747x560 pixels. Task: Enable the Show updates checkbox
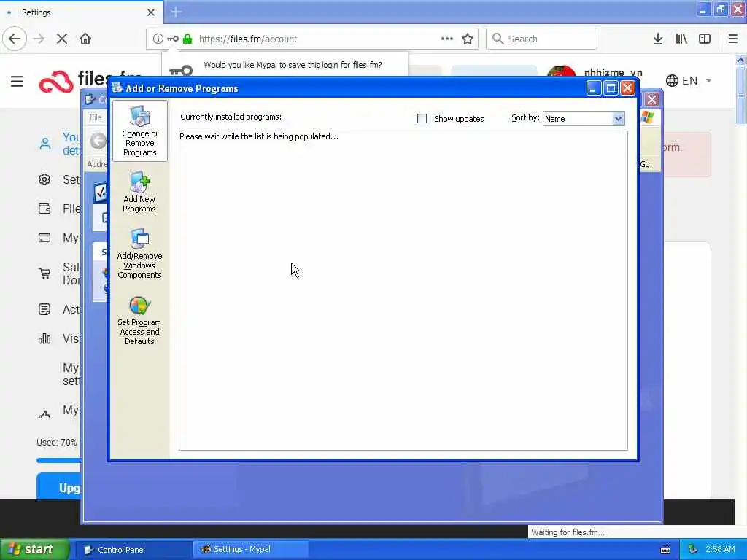click(422, 119)
